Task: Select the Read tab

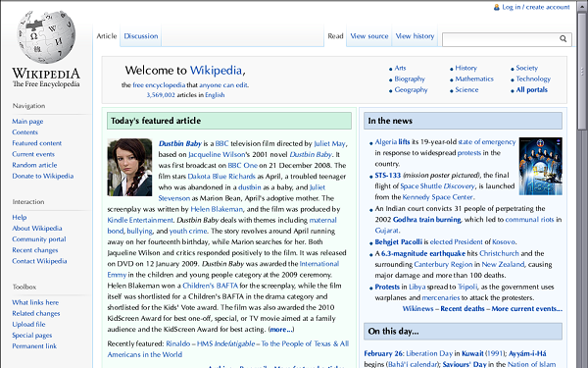Action: 335,36
